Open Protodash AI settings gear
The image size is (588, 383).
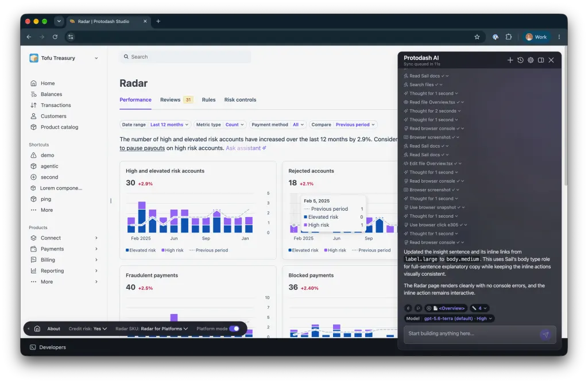pyautogui.click(x=531, y=60)
